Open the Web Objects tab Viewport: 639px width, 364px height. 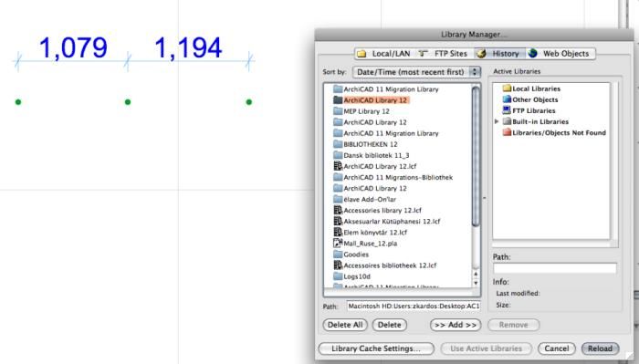560,53
